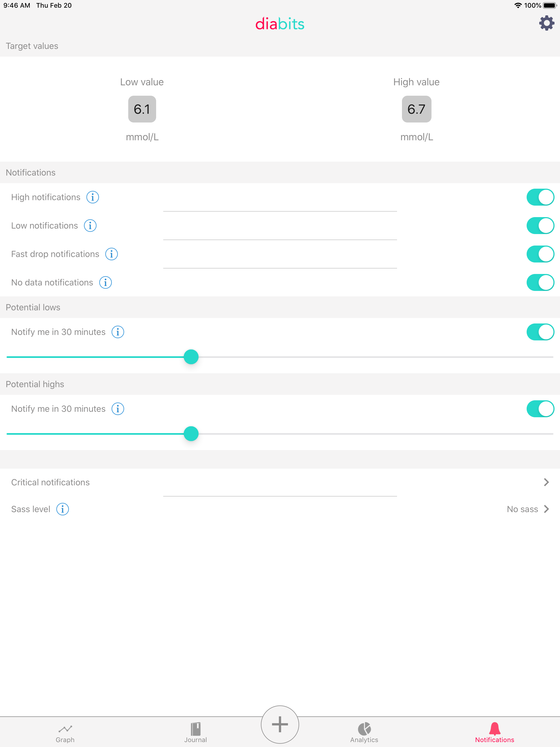Open the Journal tab
Image resolution: width=560 pixels, height=747 pixels.
196,733
